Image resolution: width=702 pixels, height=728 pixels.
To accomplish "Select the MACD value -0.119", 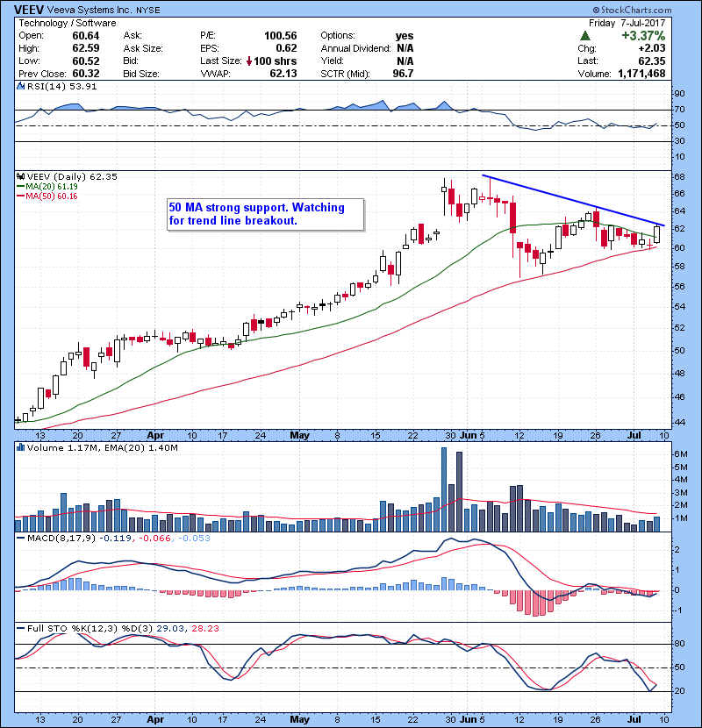I will tap(116, 539).
